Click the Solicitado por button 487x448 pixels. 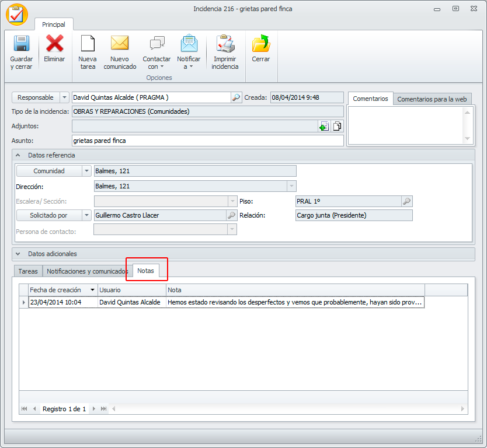[x=49, y=215]
